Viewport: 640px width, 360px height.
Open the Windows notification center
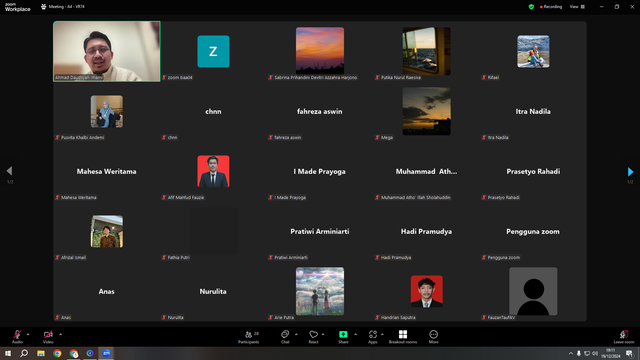click(x=629, y=353)
